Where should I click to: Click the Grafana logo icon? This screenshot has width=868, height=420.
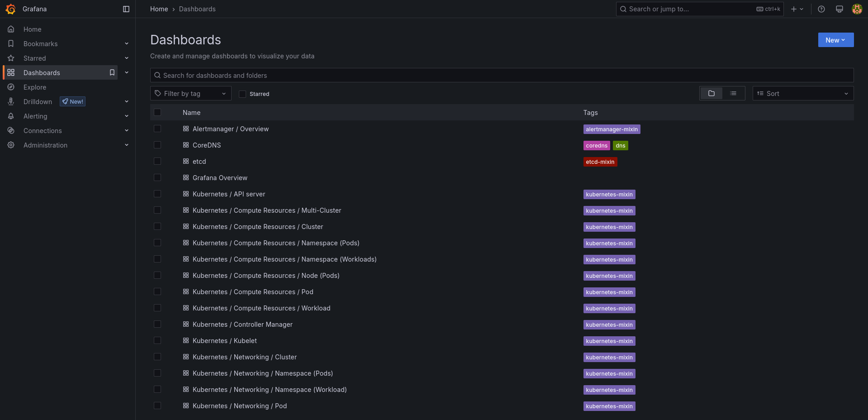[x=10, y=9]
